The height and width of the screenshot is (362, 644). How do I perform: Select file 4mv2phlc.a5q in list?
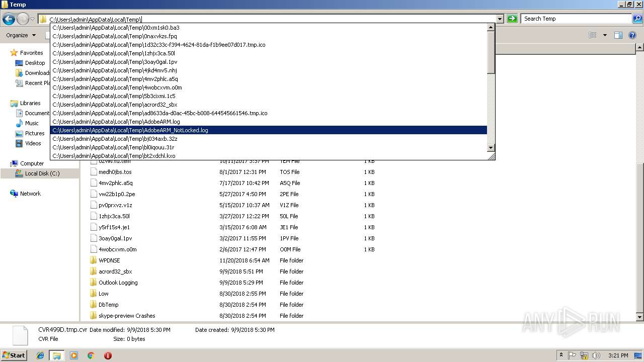pyautogui.click(x=115, y=183)
